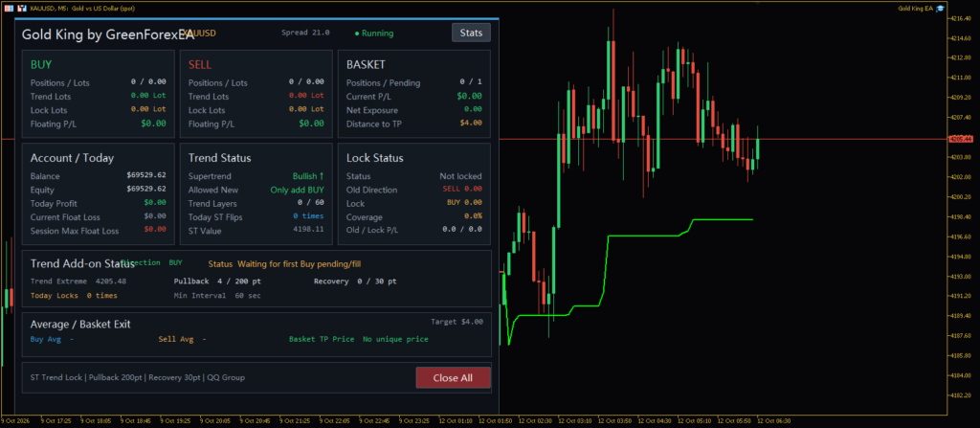The height and width of the screenshot is (428, 980).
Task: Click the Balance value in Account panel
Action: tap(146, 176)
